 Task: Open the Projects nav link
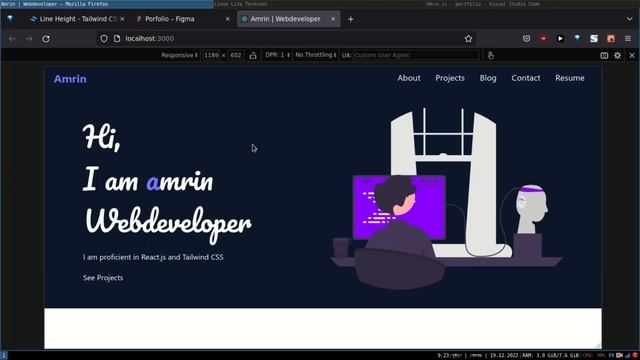tap(450, 78)
